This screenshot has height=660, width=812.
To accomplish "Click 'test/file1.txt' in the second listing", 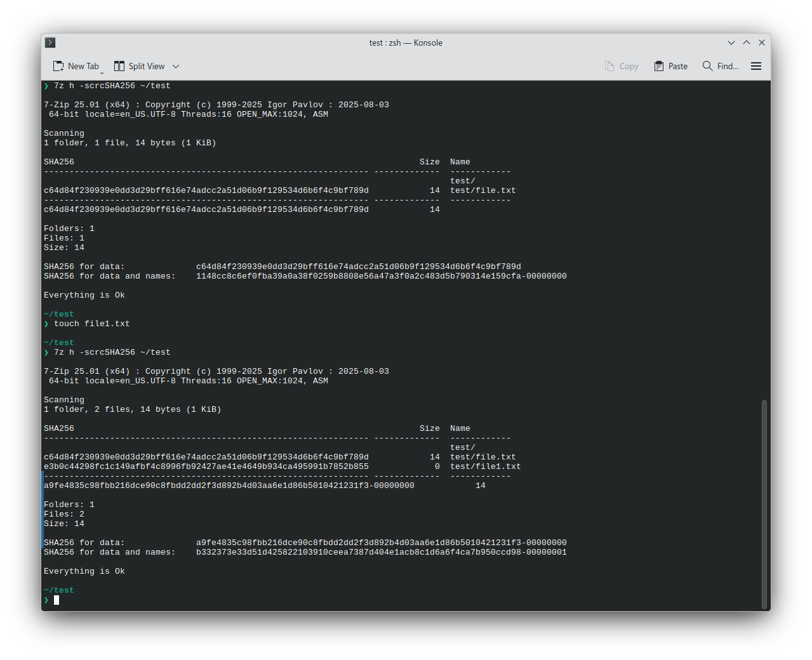I will [x=486, y=466].
